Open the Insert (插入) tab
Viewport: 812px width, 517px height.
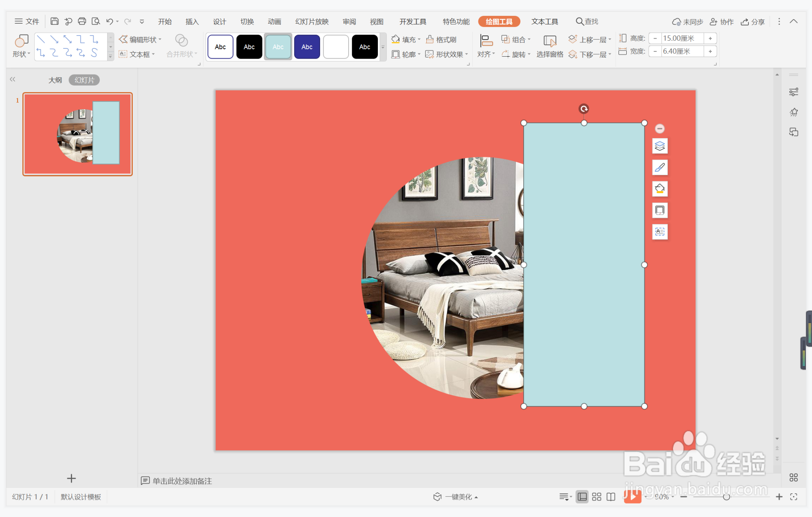tap(192, 22)
